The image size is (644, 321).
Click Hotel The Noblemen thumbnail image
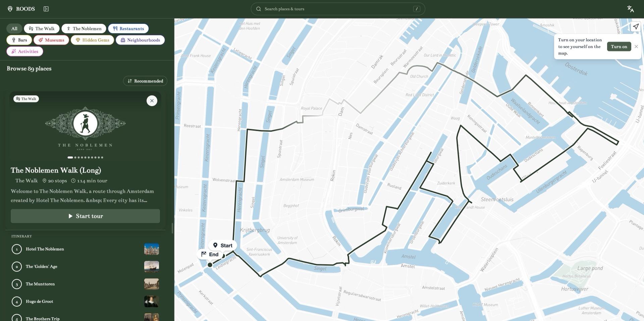tap(152, 249)
